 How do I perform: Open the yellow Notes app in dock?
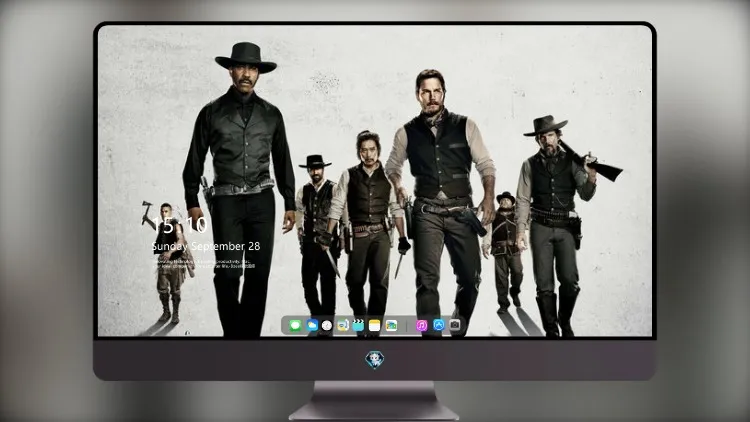point(375,325)
